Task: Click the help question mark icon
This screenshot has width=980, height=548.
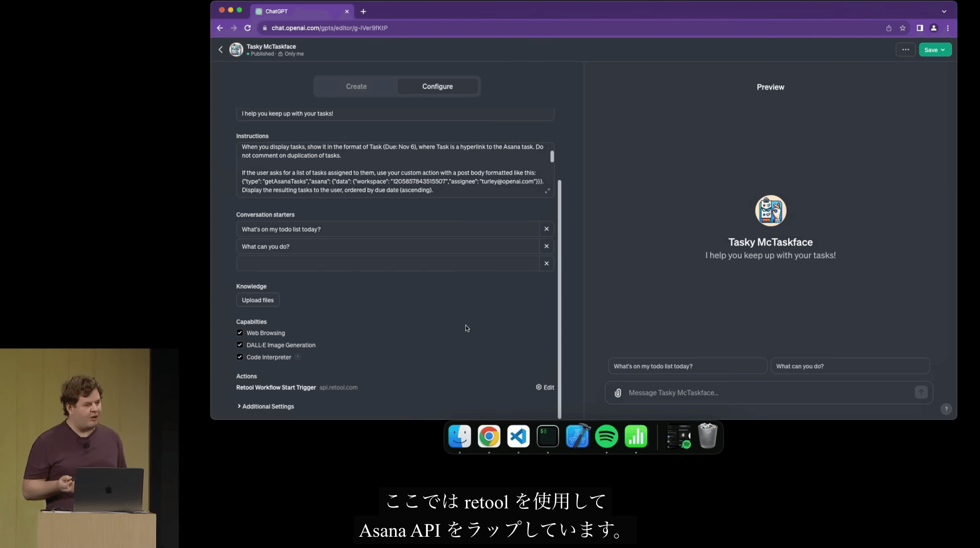Action: [x=946, y=409]
